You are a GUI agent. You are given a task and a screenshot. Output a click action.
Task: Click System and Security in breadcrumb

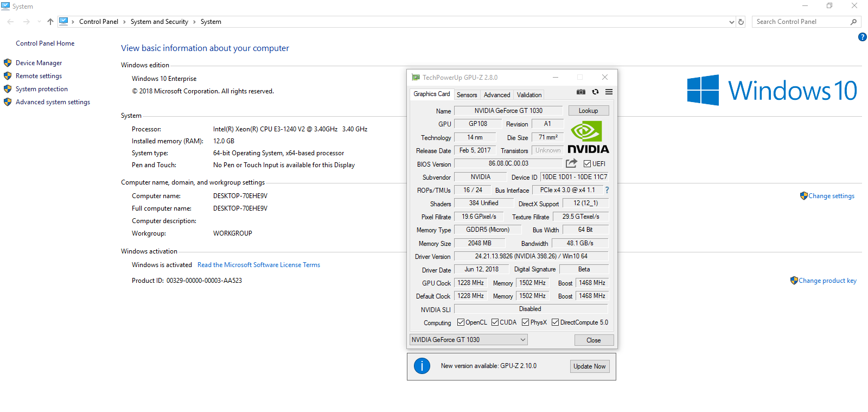click(159, 22)
